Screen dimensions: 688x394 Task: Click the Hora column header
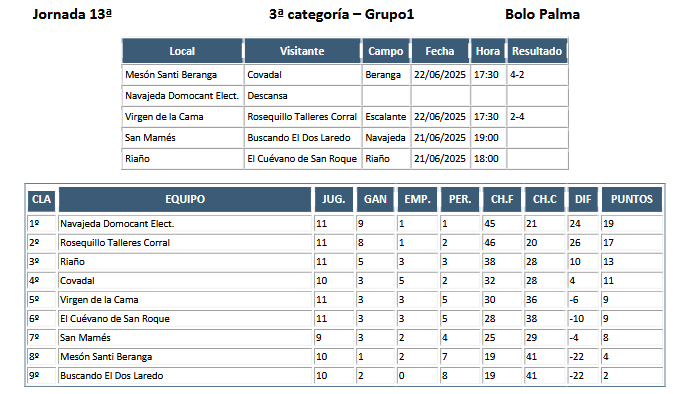click(488, 51)
